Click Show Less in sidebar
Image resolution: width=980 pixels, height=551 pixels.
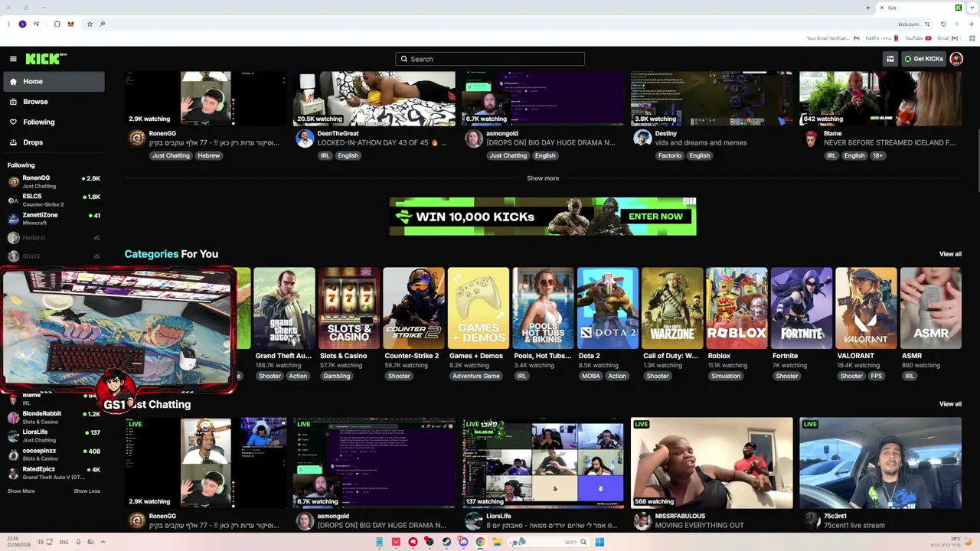coord(87,491)
